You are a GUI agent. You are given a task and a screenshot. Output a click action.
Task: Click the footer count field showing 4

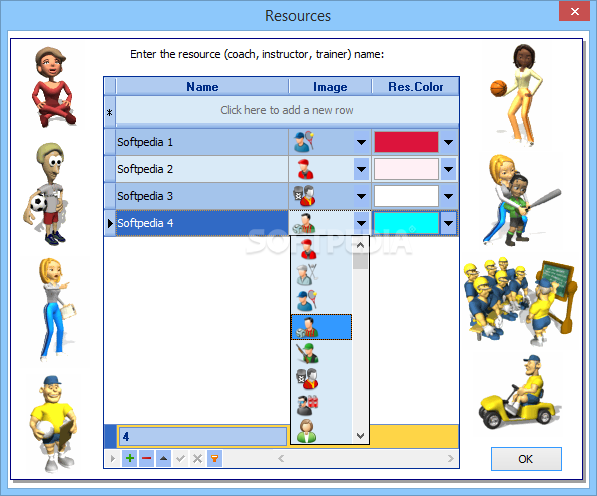(x=203, y=436)
